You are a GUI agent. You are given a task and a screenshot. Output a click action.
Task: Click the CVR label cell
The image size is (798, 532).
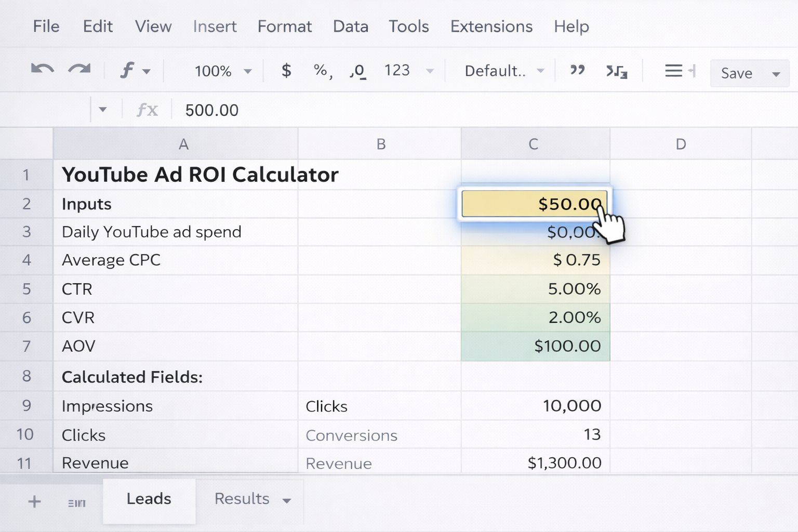pyautogui.click(x=176, y=317)
